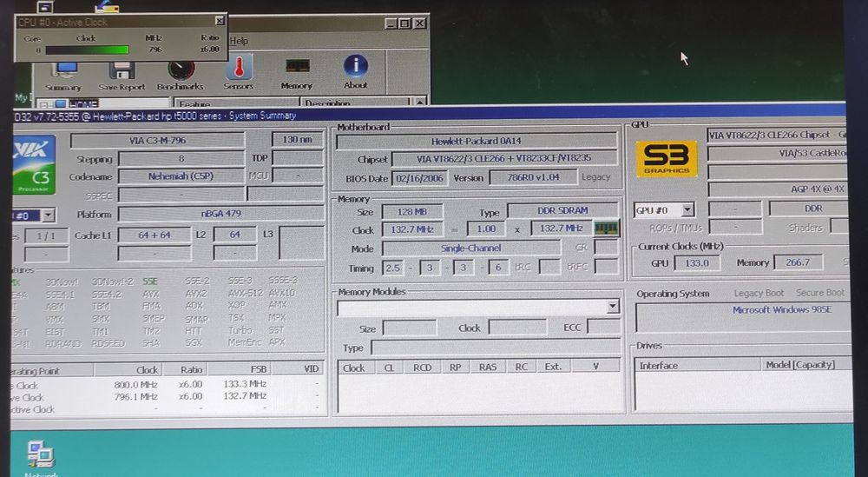The width and height of the screenshot is (868, 477).
Task: Click the 130 nm field
Action: click(298, 140)
